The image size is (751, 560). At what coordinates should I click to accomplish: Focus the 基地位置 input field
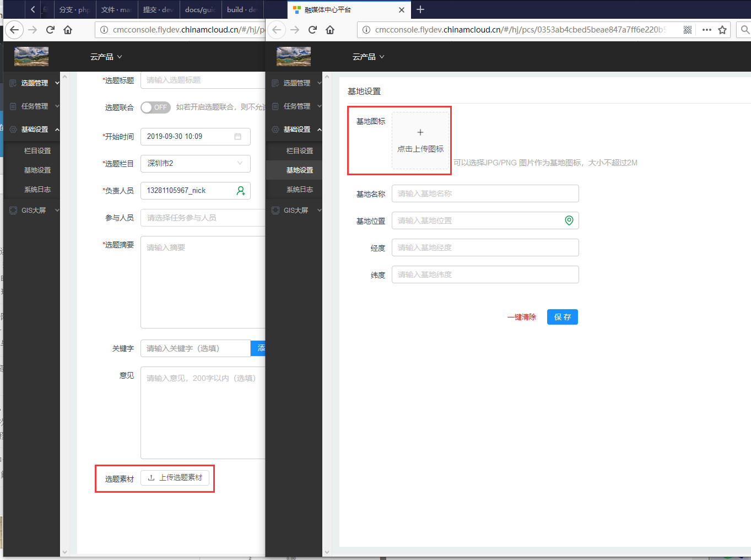point(485,220)
